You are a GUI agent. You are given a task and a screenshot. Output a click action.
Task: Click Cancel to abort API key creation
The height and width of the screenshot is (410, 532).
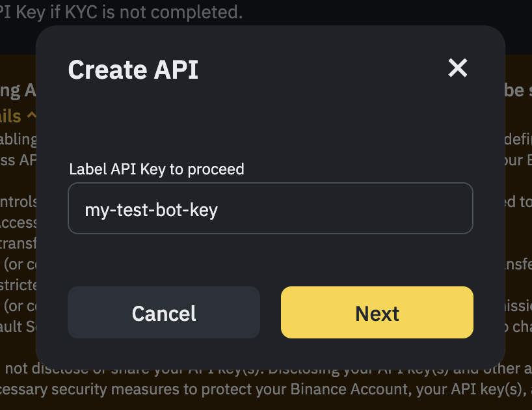[163, 313]
